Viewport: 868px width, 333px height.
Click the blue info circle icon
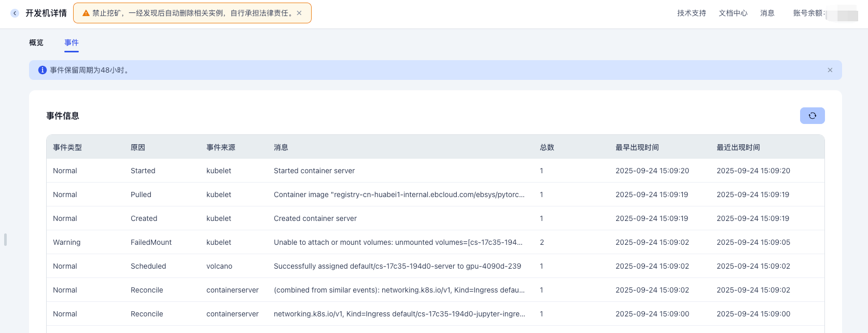coord(43,70)
